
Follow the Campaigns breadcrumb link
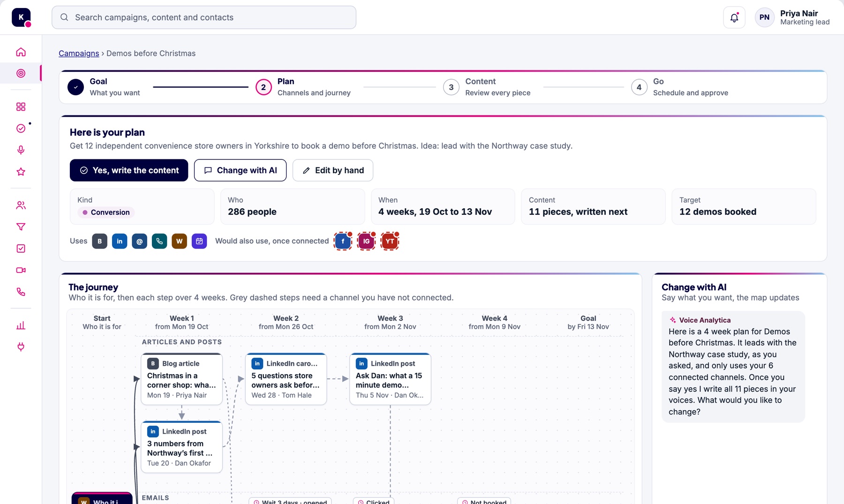(79, 53)
